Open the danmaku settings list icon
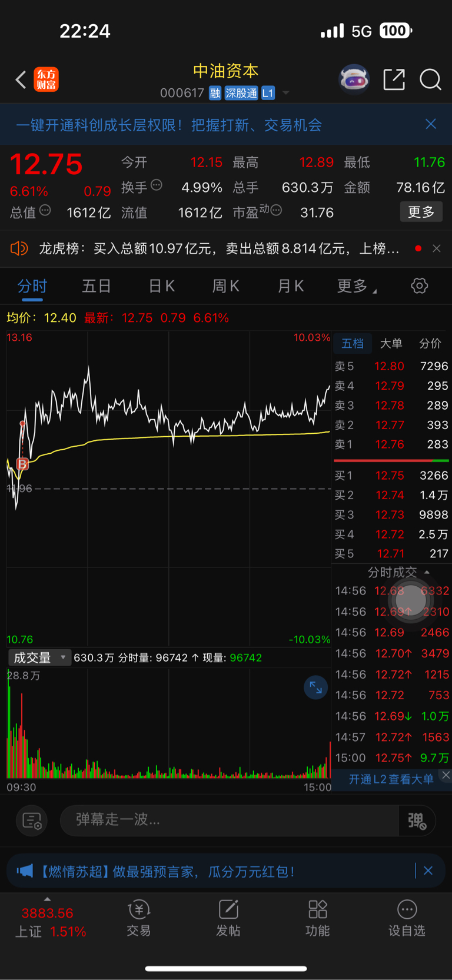Screen dimensions: 452x980 click(31, 820)
